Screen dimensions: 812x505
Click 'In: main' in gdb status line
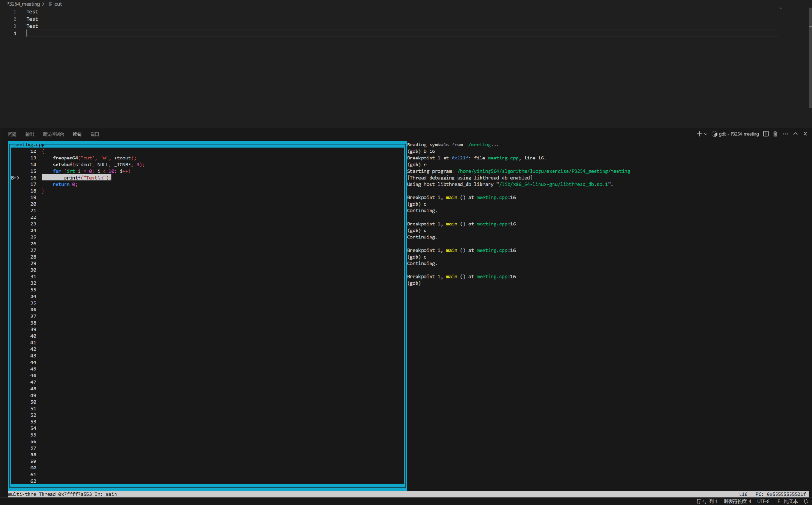pos(106,494)
